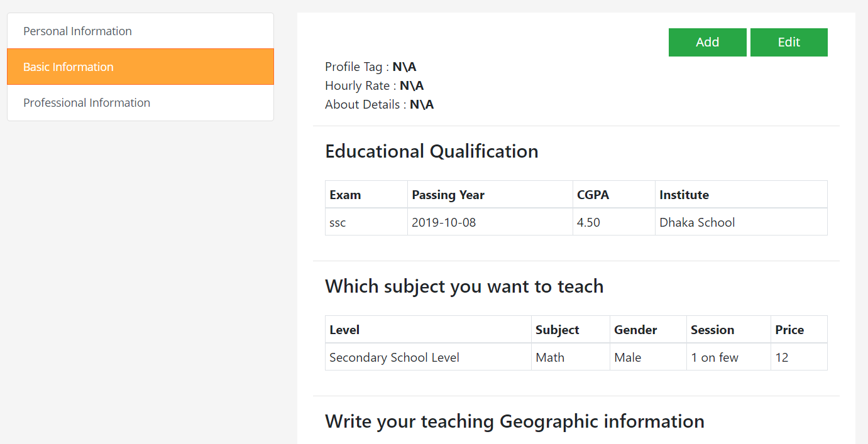
Task: Click the Educational Qualification heading
Action: click(432, 151)
